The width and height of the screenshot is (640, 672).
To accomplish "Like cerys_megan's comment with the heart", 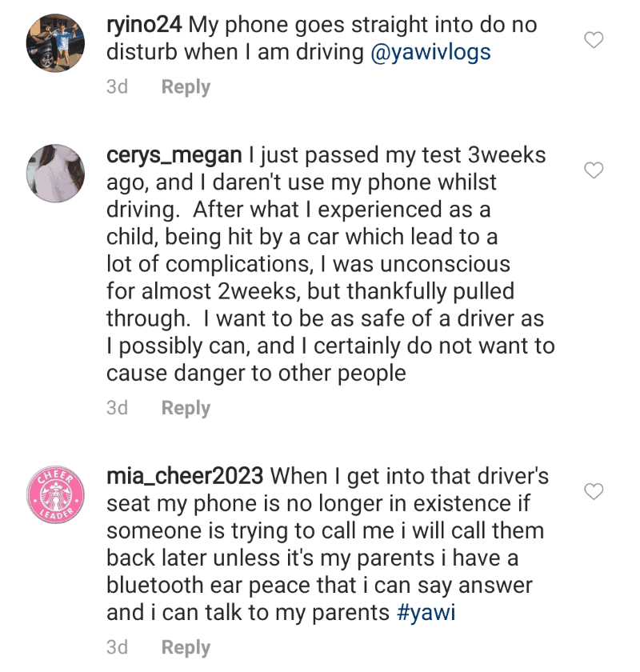I will pyautogui.click(x=594, y=170).
